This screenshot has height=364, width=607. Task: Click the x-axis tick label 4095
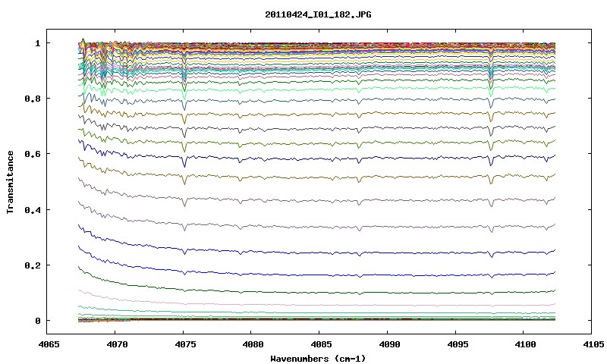[456, 344]
